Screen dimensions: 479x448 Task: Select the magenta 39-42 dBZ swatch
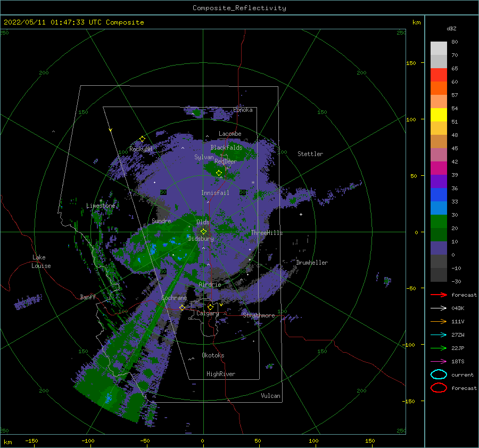click(x=439, y=168)
